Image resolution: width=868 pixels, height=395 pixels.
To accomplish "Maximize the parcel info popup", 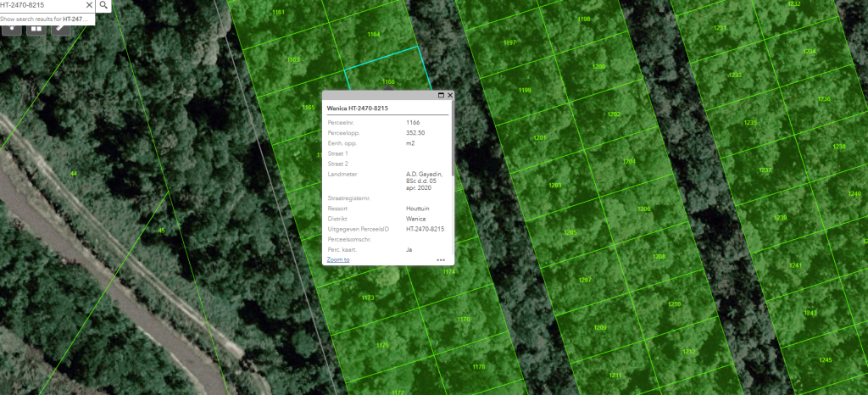I will click(x=441, y=96).
